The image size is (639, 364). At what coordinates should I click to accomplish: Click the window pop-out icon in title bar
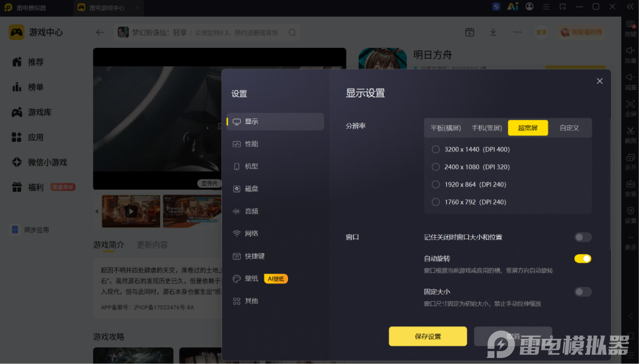click(x=563, y=7)
